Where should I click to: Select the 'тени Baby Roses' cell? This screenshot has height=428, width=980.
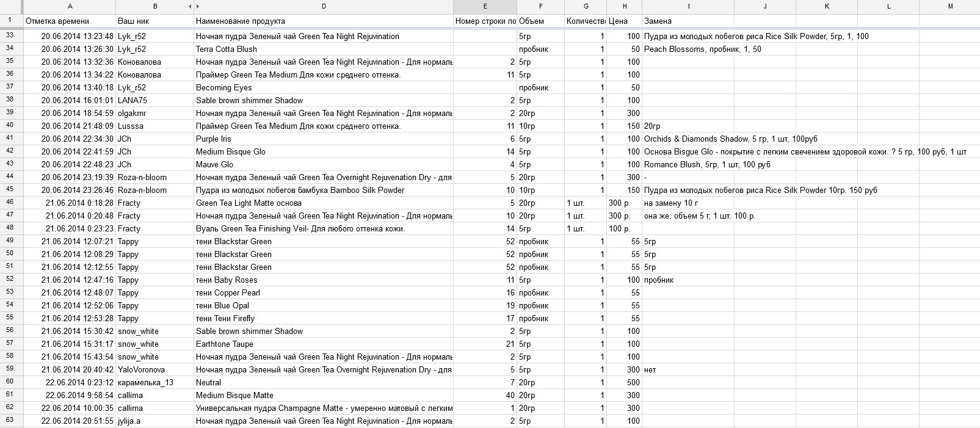point(324,280)
